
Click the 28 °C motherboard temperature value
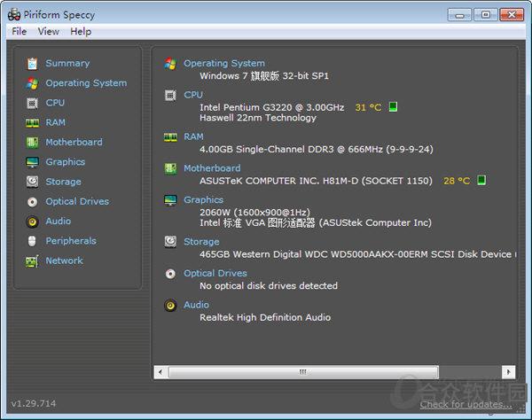coord(457,181)
